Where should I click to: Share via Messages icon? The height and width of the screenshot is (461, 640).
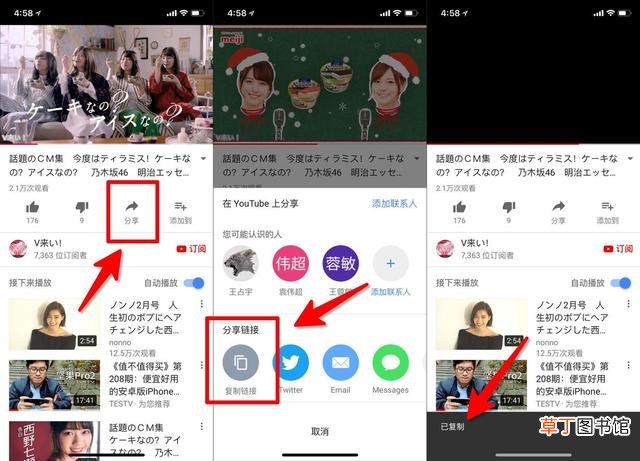coord(391,363)
